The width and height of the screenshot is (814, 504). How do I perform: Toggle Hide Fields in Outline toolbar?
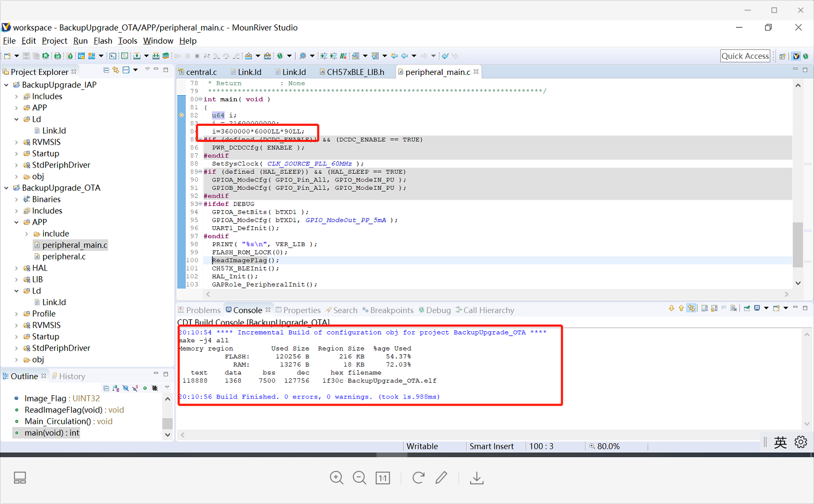(125, 388)
